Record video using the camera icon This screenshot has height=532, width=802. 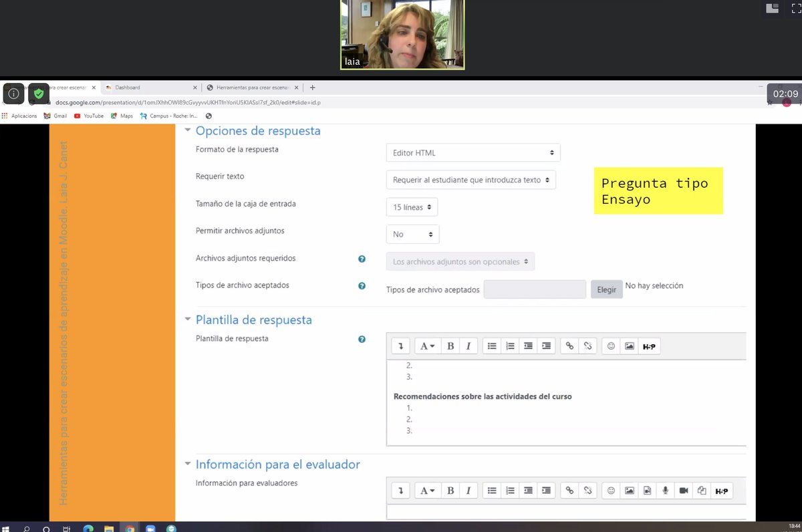pyautogui.click(x=684, y=490)
